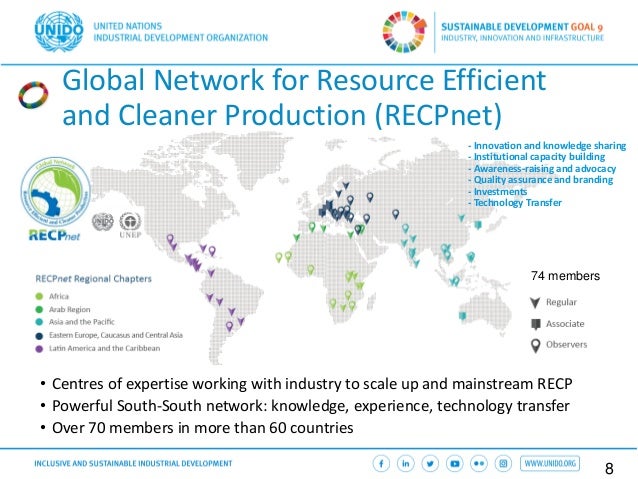Open the YouTube icon in footer

pos(454,463)
